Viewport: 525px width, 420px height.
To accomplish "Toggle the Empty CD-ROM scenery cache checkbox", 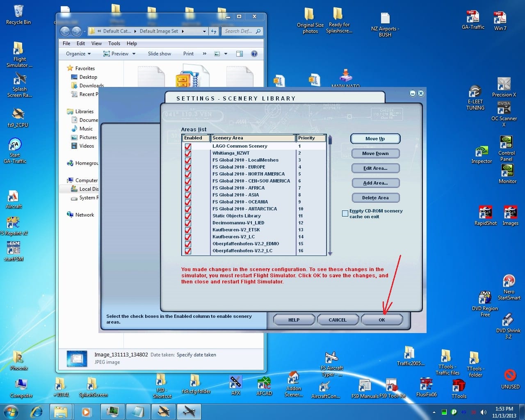I will pyautogui.click(x=345, y=213).
